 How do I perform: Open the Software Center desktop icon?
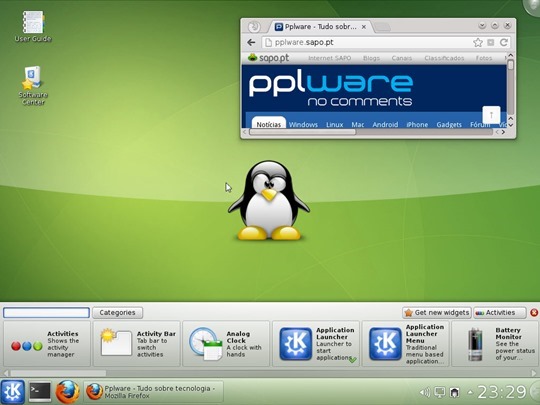[x=33, y=85]
